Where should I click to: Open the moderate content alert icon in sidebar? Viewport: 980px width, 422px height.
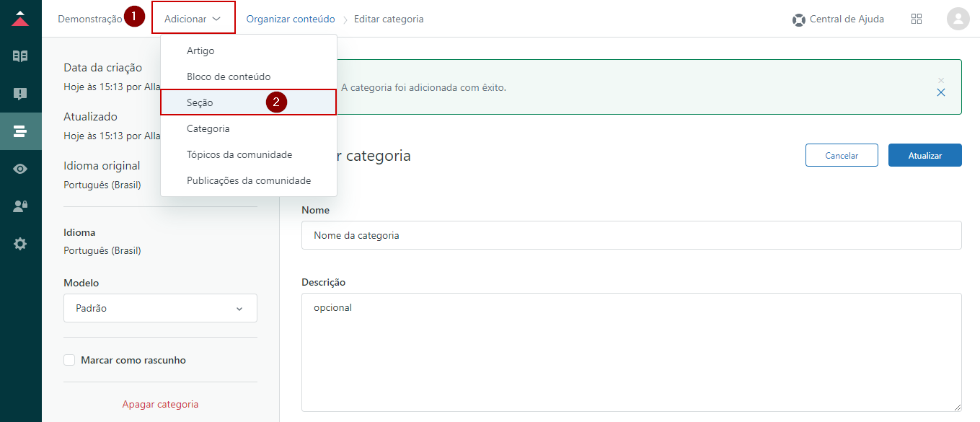click(x=20, y=94)
